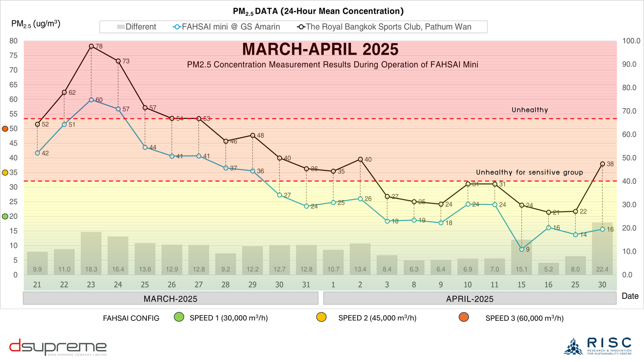Click the orange marker beside y-axis 50

[x=5, y=129]
